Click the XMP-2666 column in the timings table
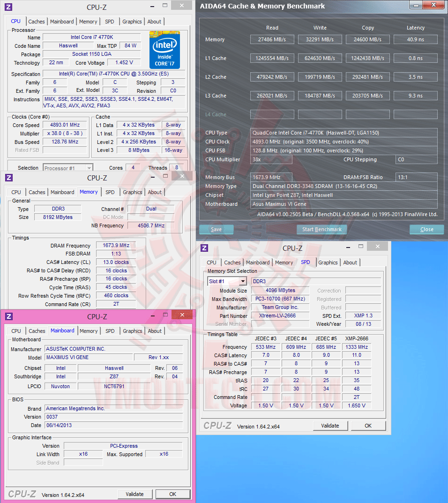Image resolution: width=448 pixels, height=503 pixels. 356,338
